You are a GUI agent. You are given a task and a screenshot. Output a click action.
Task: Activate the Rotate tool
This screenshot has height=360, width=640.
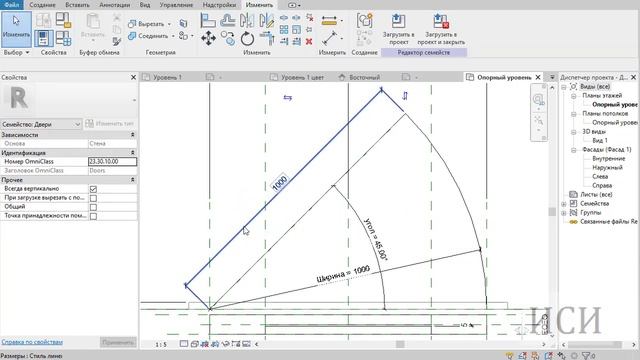[x=247, y=39]
